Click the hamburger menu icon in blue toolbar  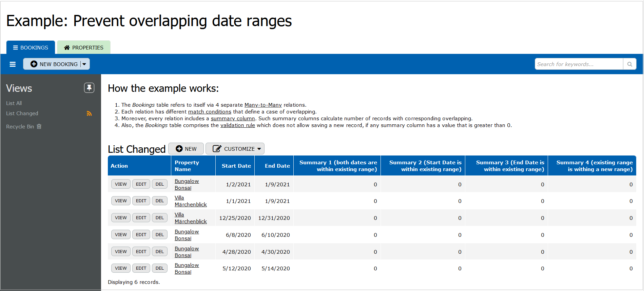click(13, 64)
